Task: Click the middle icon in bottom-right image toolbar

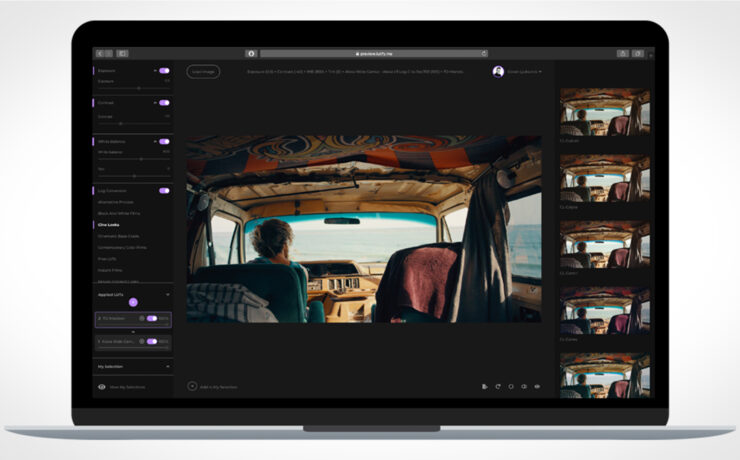Action: click(x=511, y=386)
